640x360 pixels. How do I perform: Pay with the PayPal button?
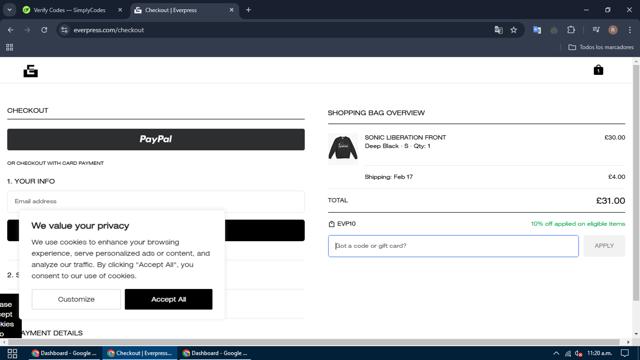(x=156, y=139)
